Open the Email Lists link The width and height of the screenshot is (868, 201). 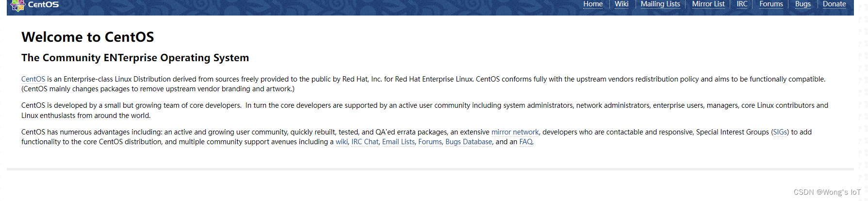pos(398,142)
